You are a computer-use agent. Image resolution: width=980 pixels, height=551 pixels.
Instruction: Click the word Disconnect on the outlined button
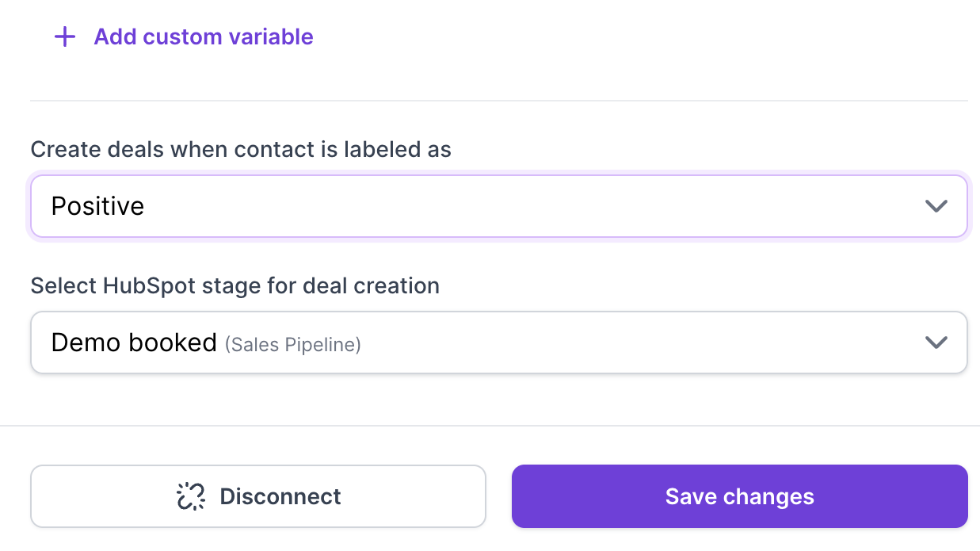(280, 497)
